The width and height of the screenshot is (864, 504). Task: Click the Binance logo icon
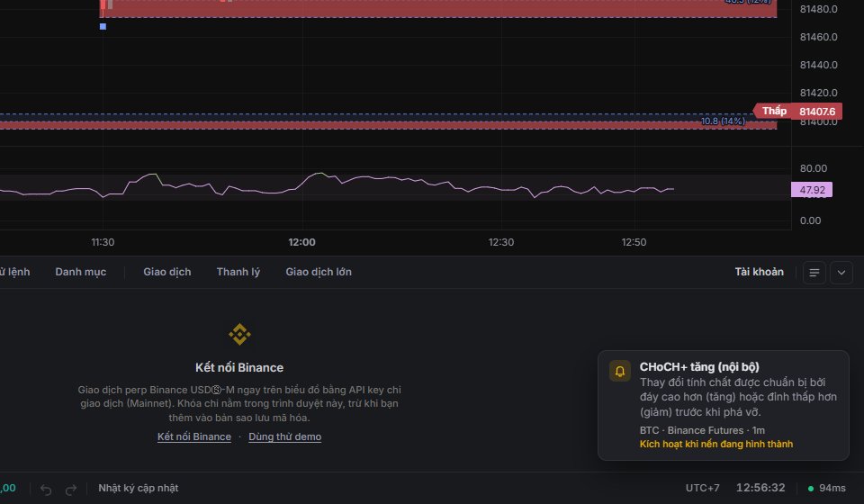[x=239, y=334]
